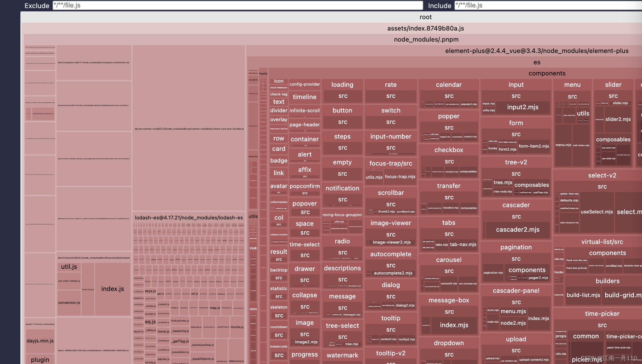Select the 'index.js' block in tinycolor
642x364 pixels.
pos(113,289)
